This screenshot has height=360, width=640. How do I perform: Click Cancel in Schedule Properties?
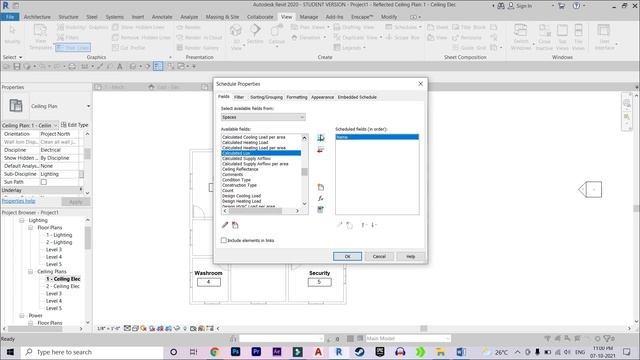379,256
